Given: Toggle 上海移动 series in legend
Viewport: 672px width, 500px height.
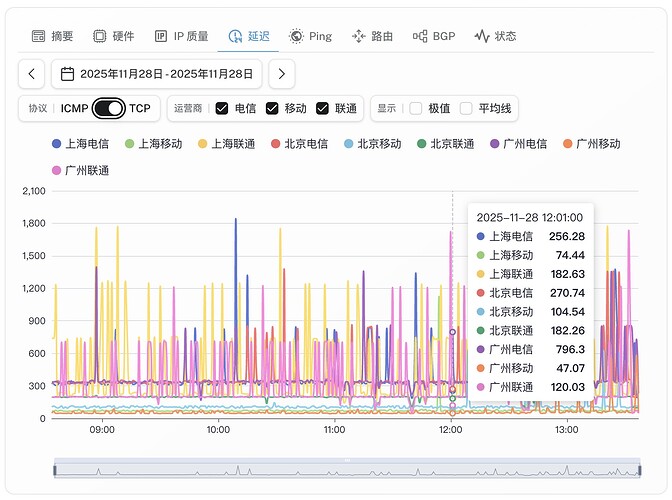Looking at the screenshot, I should pyautogui.click(x=153, y=144).
